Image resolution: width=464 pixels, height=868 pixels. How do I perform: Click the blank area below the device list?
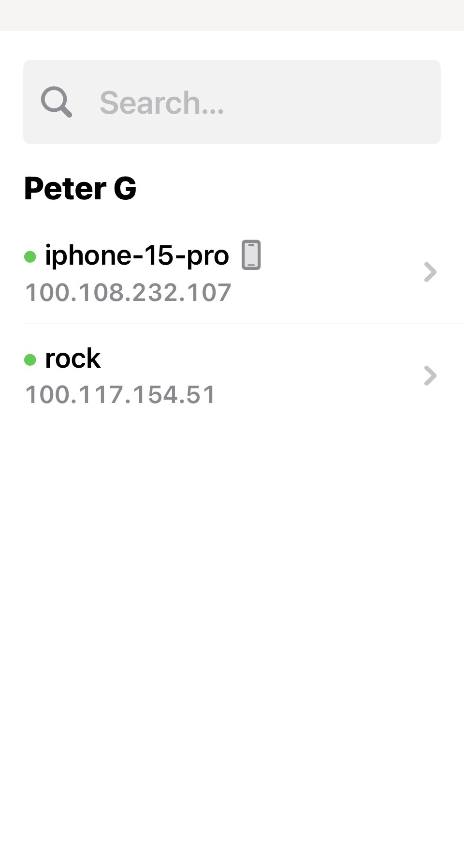click(x=232, y=629)
